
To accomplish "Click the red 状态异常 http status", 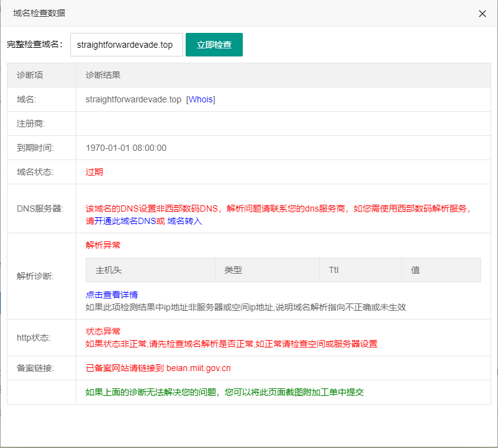I will [103, 331].
